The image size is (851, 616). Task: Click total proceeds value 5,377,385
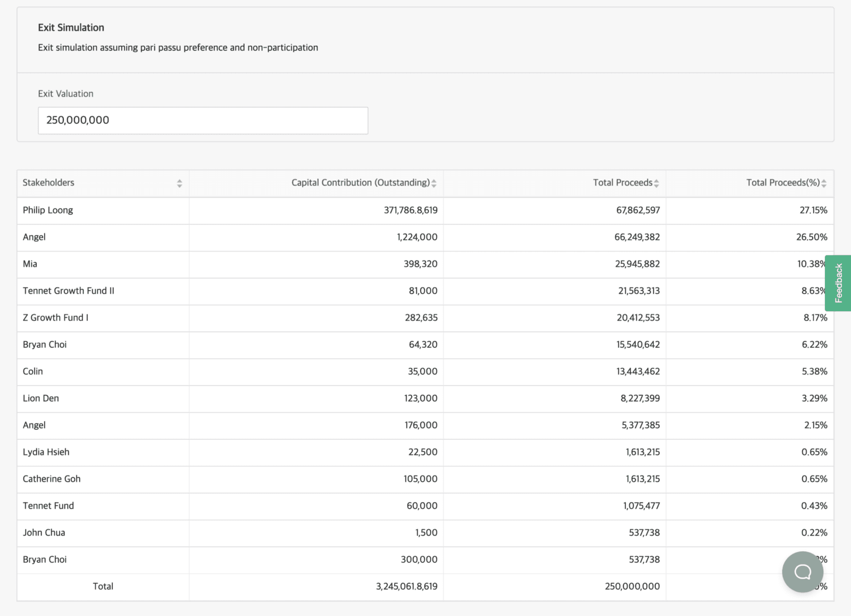(x=640, y=425)
